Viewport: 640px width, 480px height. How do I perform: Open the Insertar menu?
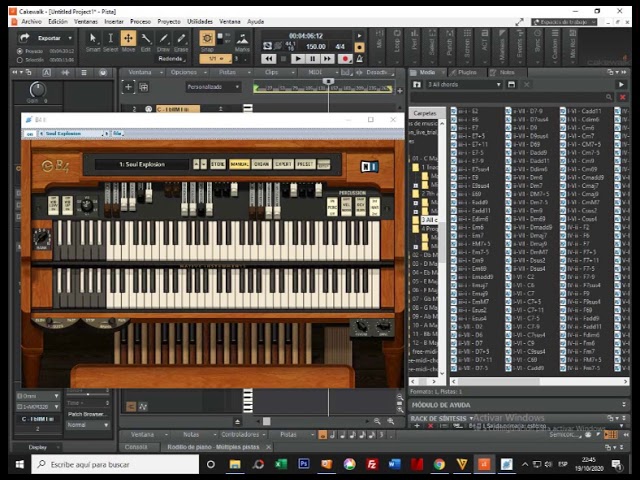pyautogui.click(x=114, y=21)
